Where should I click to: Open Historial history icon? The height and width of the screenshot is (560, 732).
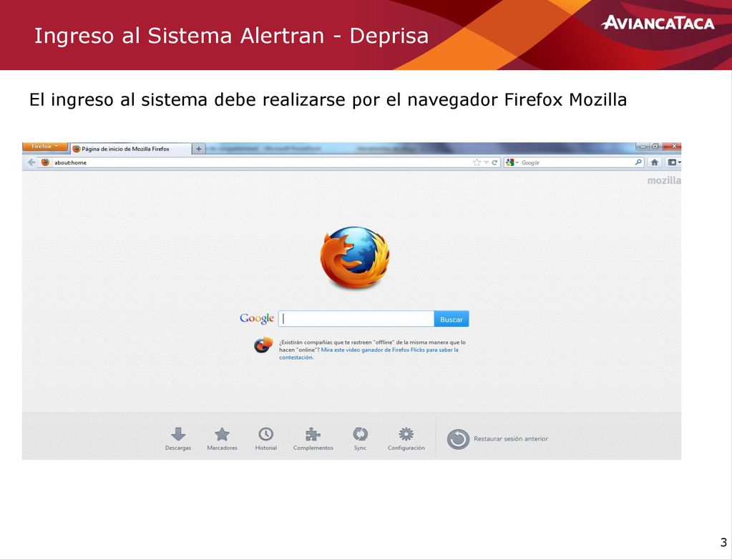(x=265, y=438)
